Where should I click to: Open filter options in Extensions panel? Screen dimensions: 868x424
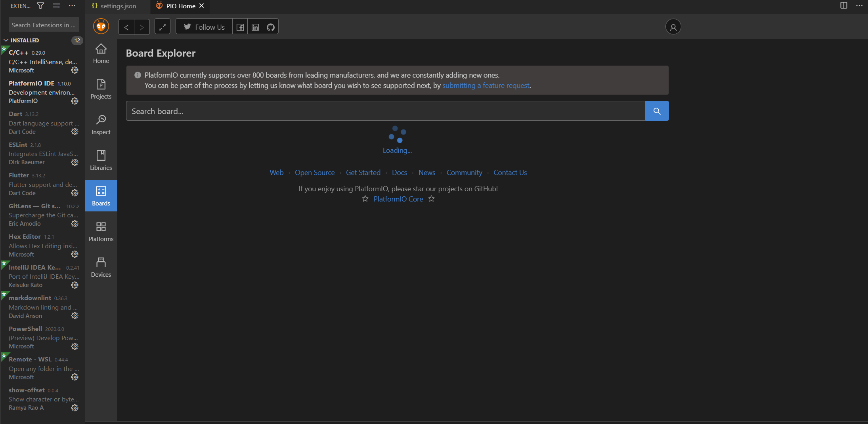click(40, 6)
